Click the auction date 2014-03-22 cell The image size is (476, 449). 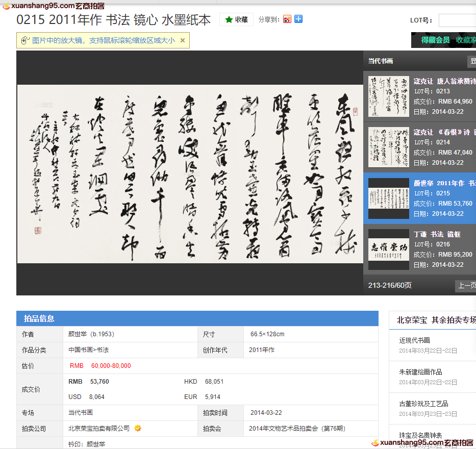tap(266, 413)
